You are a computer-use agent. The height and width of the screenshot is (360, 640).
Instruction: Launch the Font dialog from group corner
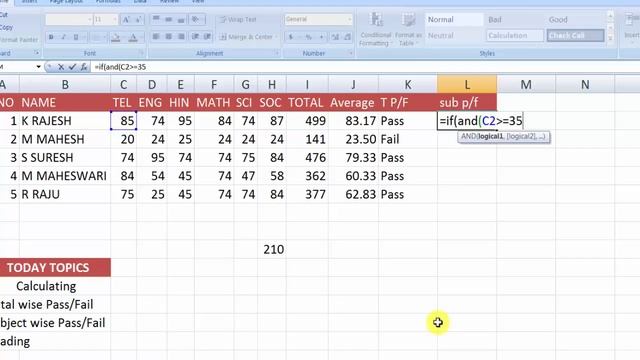pyautogui.click(x=141, y=53)
